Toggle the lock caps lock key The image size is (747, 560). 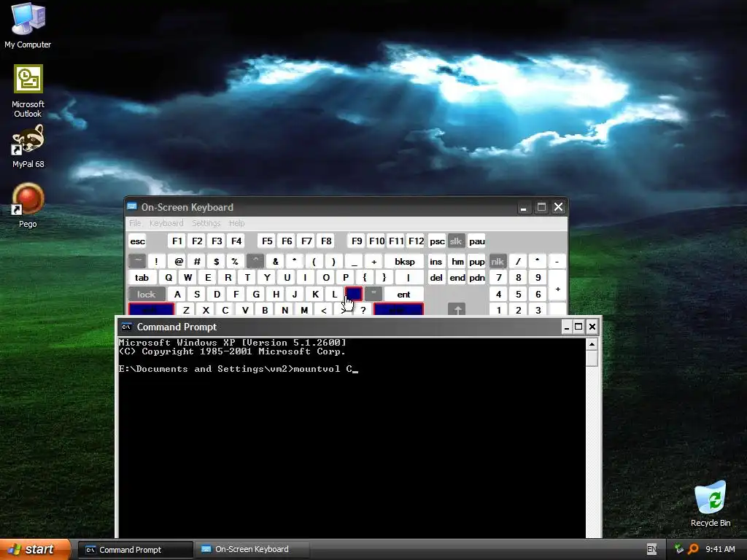[146, 295]
